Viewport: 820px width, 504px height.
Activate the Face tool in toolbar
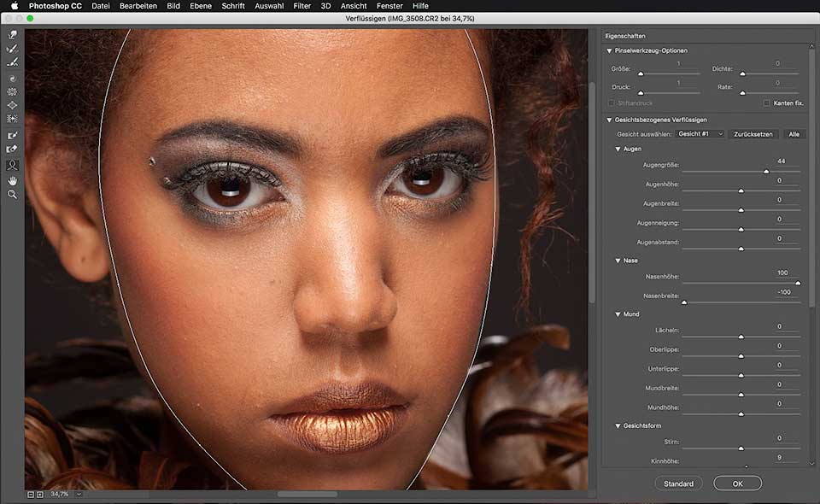[x=13, y=166]
